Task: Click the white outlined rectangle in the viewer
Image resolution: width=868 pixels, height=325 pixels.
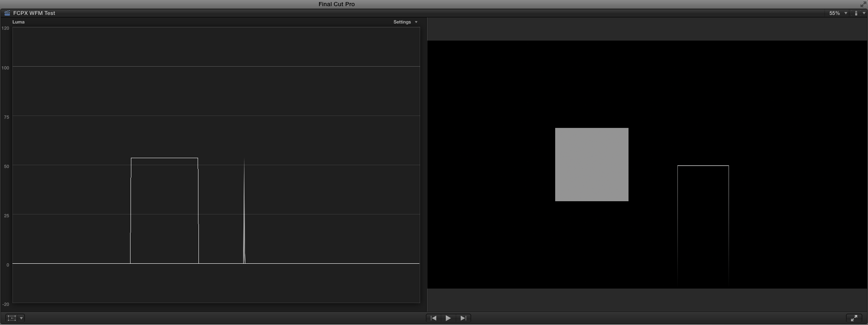Action: (x=703, y=225)
